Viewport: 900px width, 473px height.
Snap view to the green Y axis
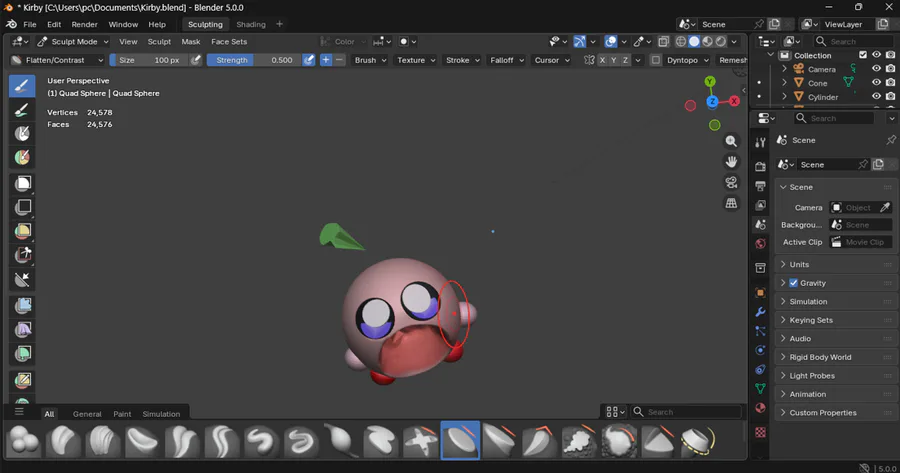710,82
